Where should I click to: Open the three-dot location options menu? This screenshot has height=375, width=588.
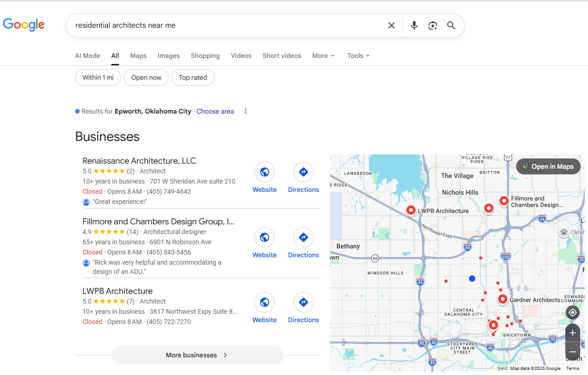[246, 111]
